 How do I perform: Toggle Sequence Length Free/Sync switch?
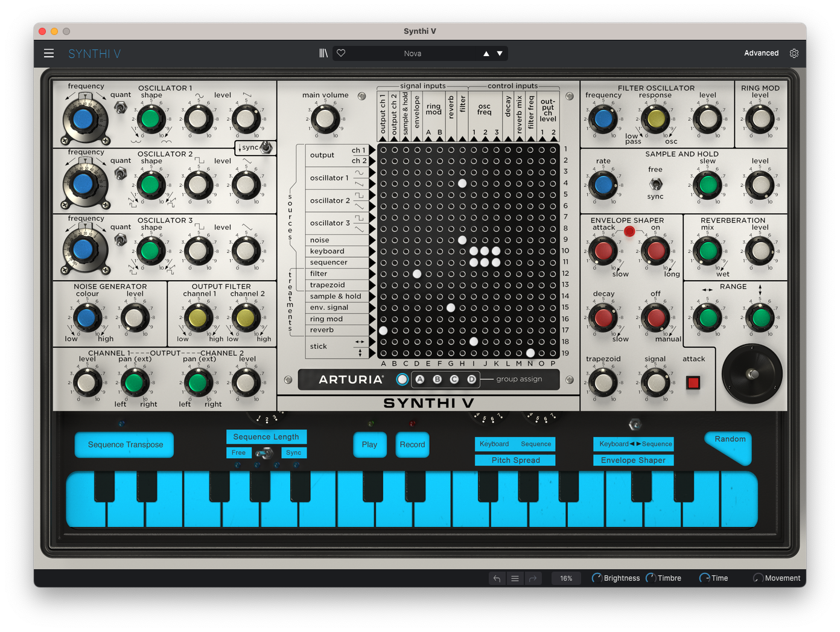click(264, 453)
